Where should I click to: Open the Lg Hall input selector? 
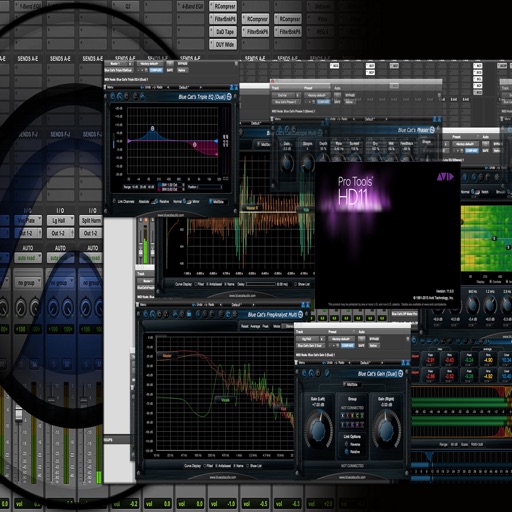(x=60, y=220)
